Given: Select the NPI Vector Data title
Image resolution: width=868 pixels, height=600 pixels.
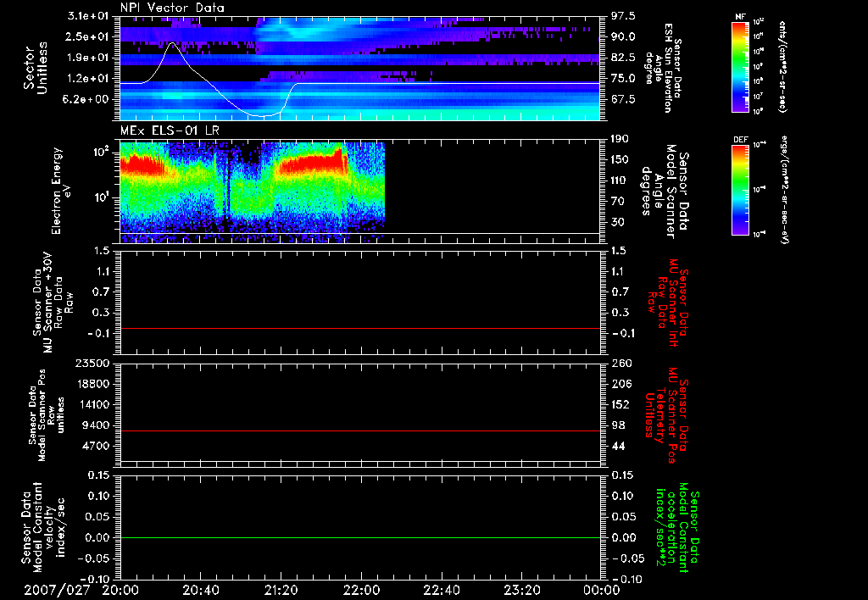Looking at the screenshot, I should click(x=172, y=7).
